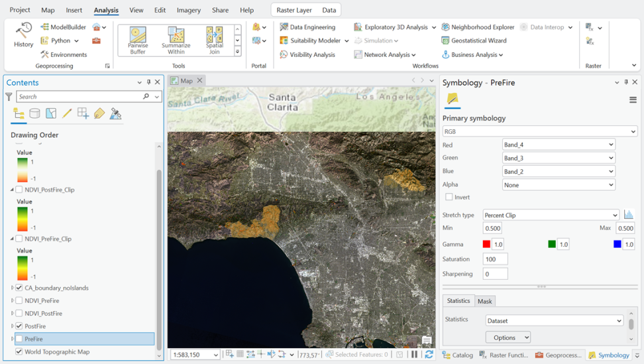Switch Contents to List By Data Source
The width and height of the screenshot is (644, 364).
point(35,114)
